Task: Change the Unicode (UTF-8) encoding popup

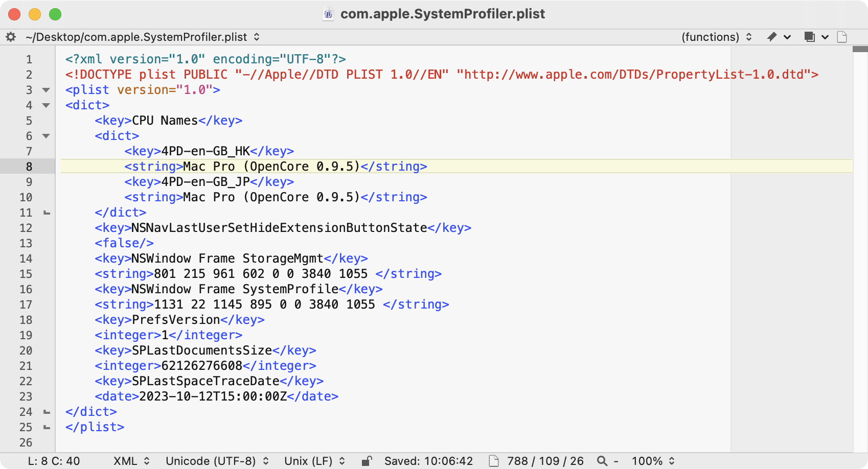Action: pos(217,461)
